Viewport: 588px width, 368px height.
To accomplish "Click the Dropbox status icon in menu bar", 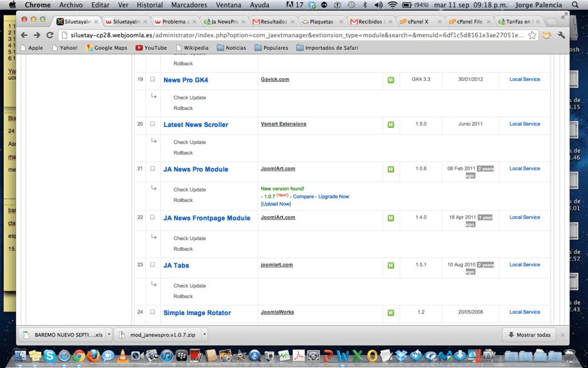I will pyautogui.click(x=312, y=5).
